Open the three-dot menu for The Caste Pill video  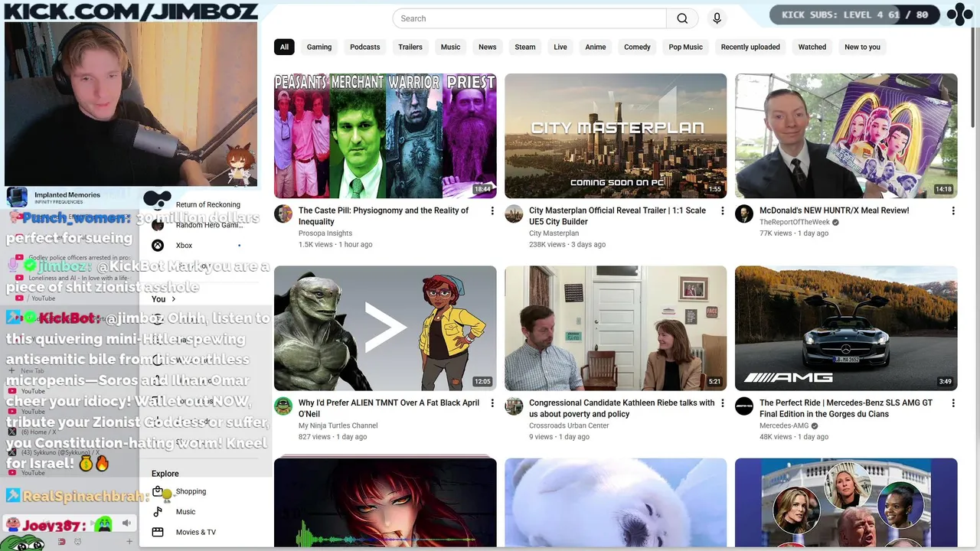[x=492, y=211]
